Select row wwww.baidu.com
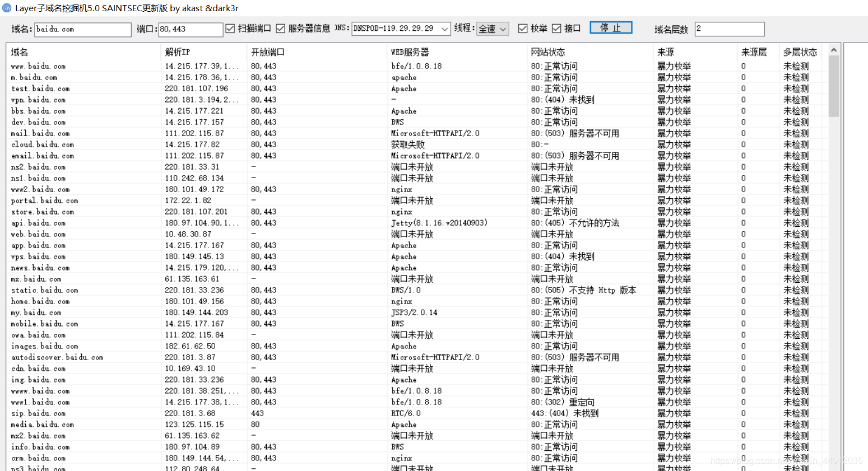 (417, 391)
